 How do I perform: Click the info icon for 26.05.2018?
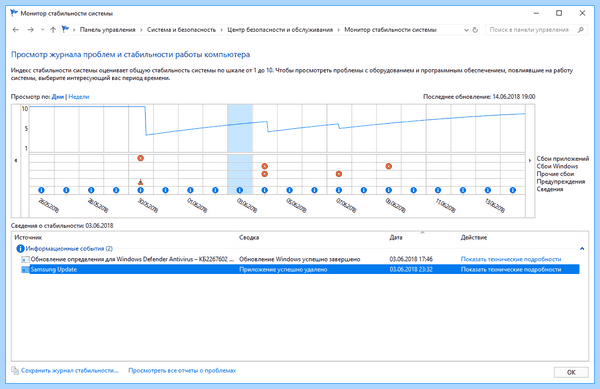click(41, 190)
